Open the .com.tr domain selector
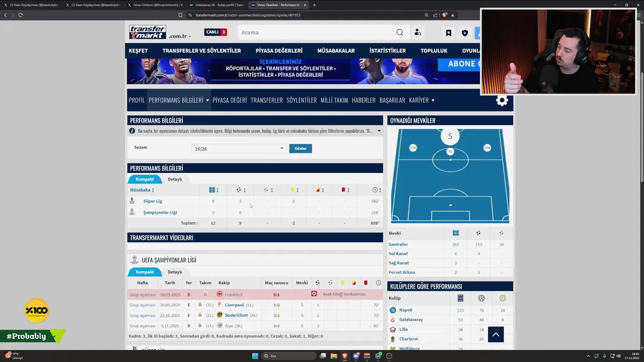 click(180, 36)
